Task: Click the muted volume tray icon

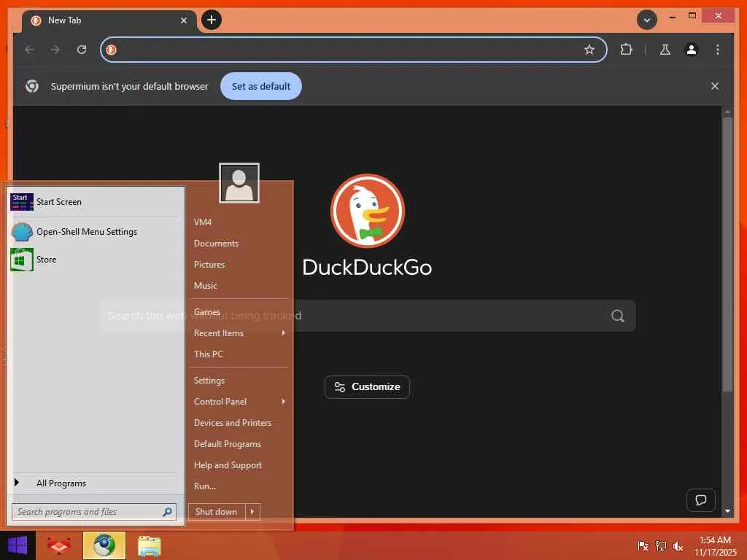Action: coord(678,546)
